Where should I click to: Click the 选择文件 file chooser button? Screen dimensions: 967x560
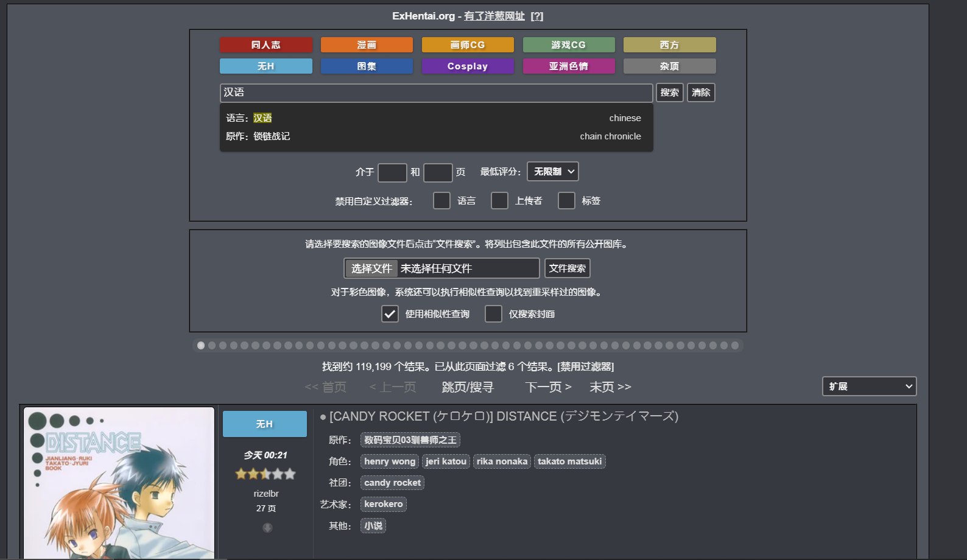371,268
